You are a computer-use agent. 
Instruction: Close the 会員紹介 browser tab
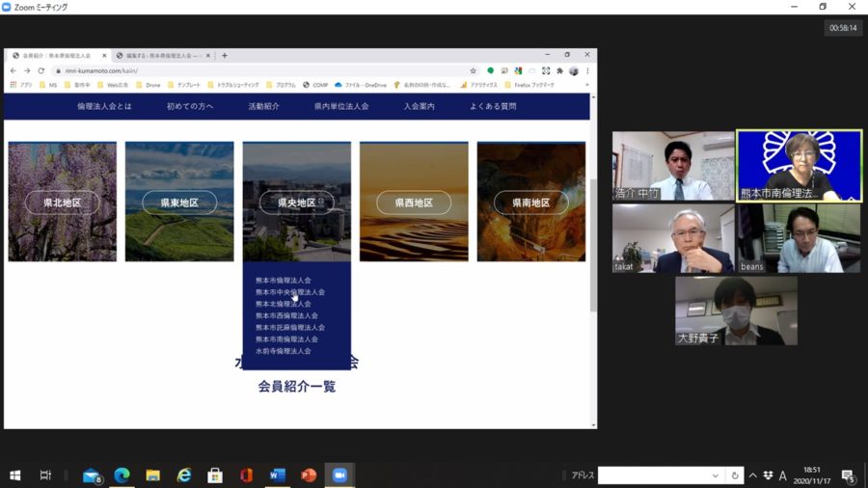[104, 55]
